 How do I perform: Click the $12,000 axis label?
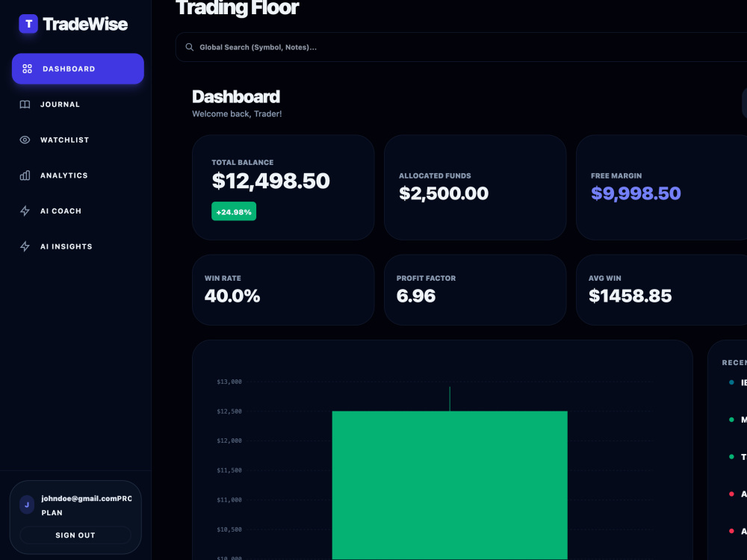pos(229,441)
